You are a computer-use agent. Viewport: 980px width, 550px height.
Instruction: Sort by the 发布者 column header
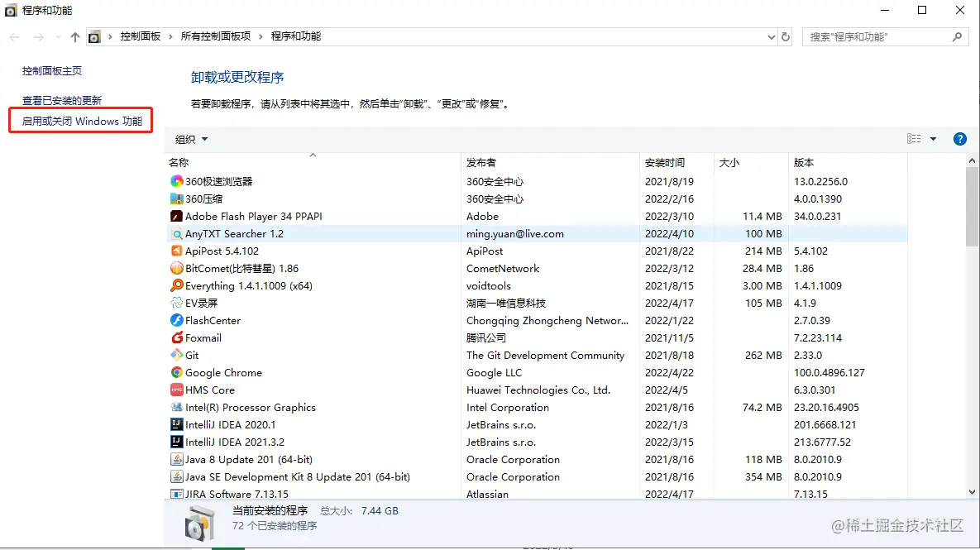click(551, 162)
